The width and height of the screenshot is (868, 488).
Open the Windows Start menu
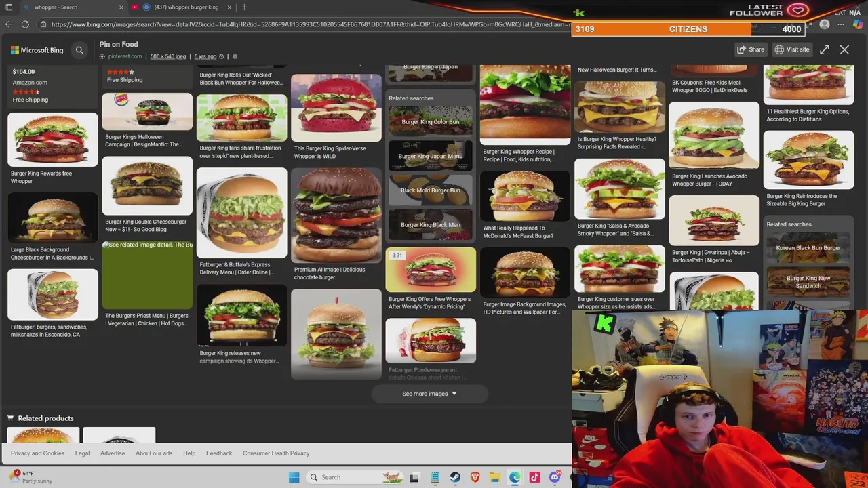(294, 477)
